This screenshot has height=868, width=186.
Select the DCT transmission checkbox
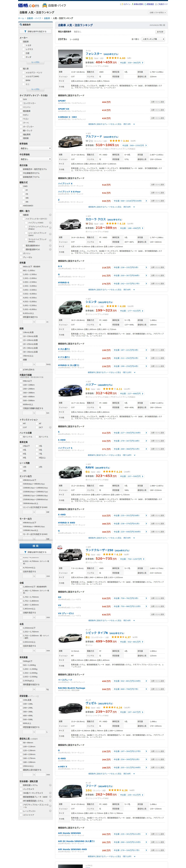[37, 427]
